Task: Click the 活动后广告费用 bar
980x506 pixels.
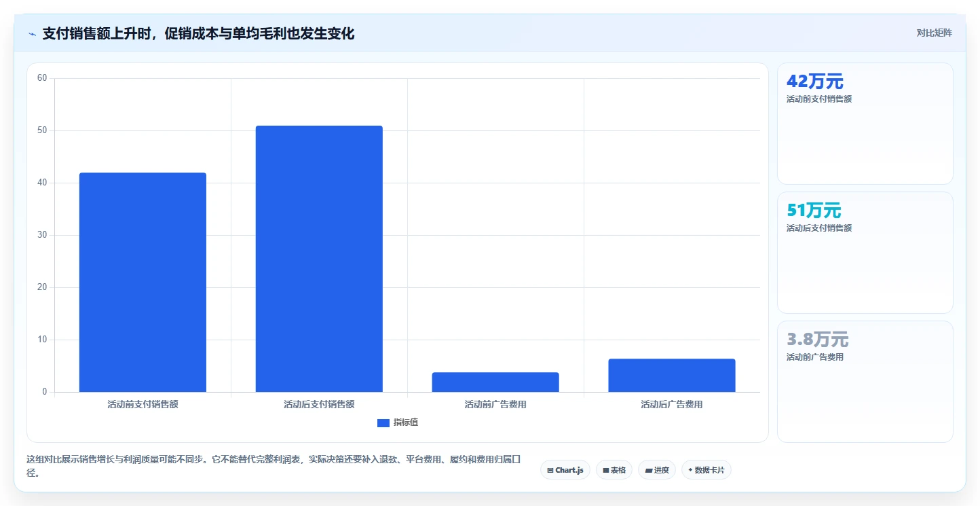Action: click(672, 376)
